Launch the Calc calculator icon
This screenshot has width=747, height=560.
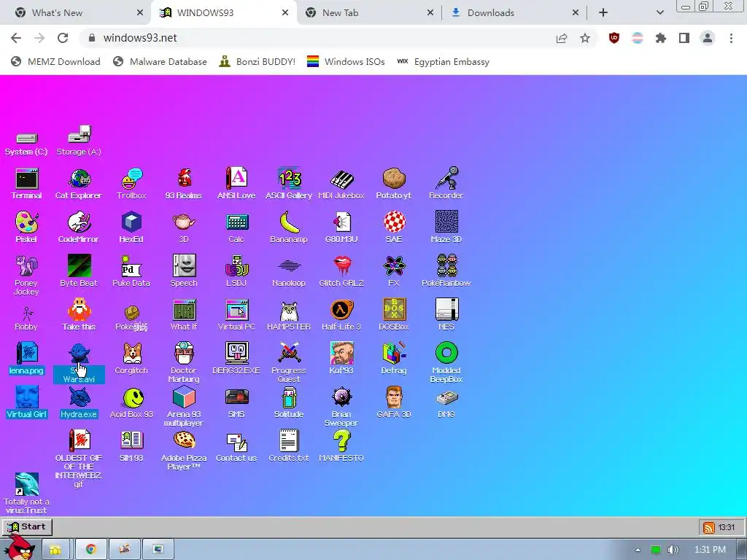236,227
